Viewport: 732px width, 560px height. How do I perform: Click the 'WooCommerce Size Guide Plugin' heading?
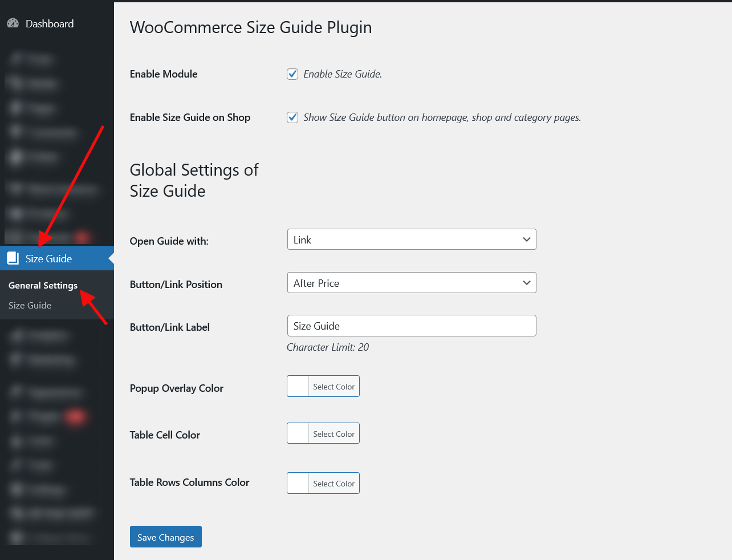251,27
